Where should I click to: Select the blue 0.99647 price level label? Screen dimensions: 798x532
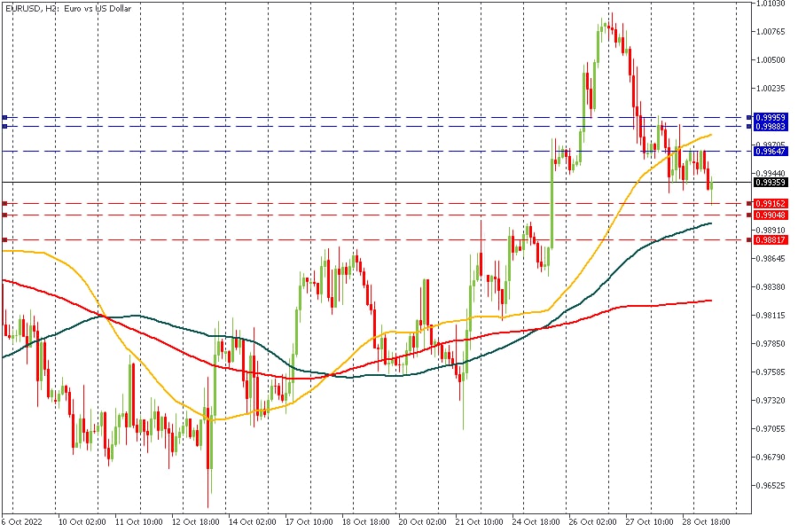tap(771, 152)
